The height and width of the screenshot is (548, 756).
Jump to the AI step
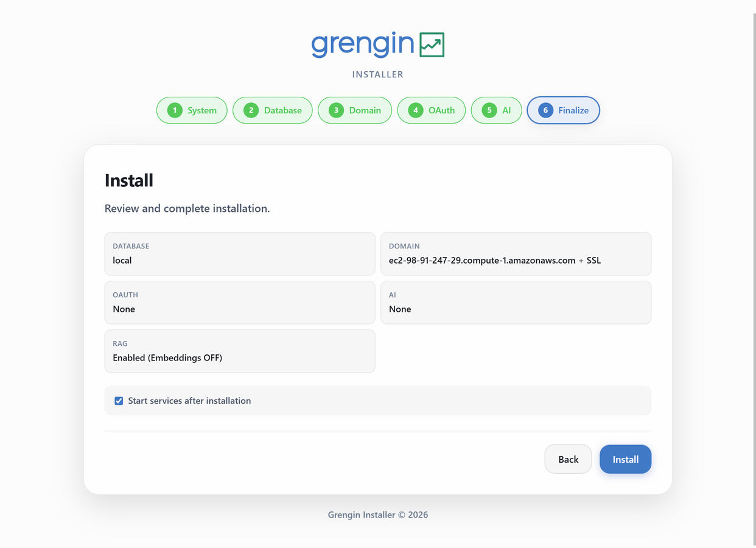[497, 110]
